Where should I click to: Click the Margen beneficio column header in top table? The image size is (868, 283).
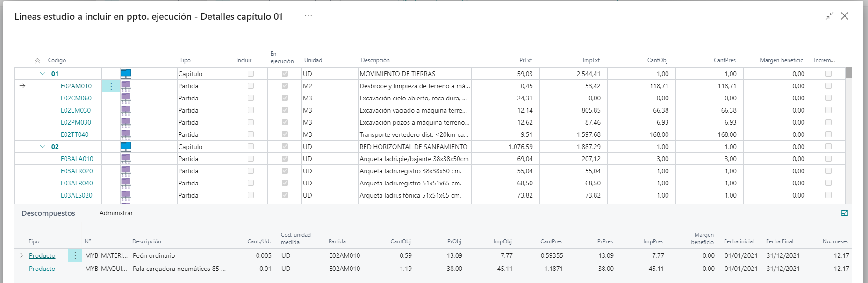click(x=782, y=60)
